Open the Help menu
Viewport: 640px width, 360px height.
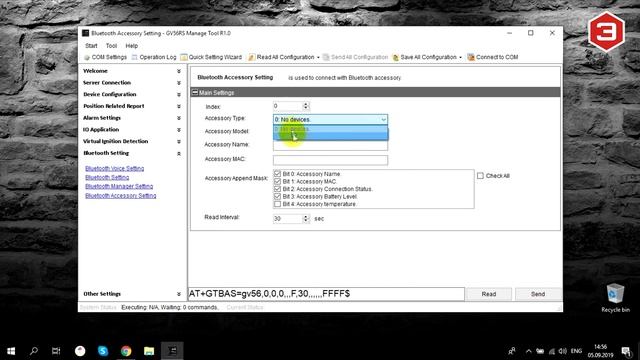click(131, 46)
